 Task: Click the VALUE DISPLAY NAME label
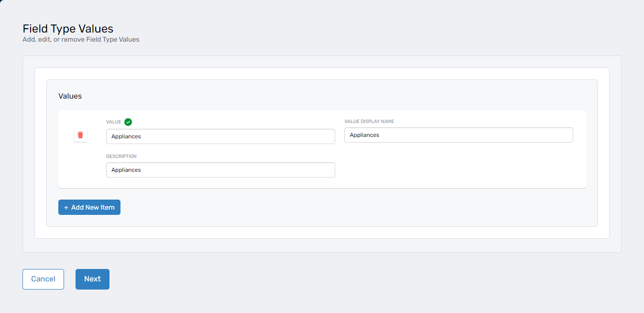[369, 121]
